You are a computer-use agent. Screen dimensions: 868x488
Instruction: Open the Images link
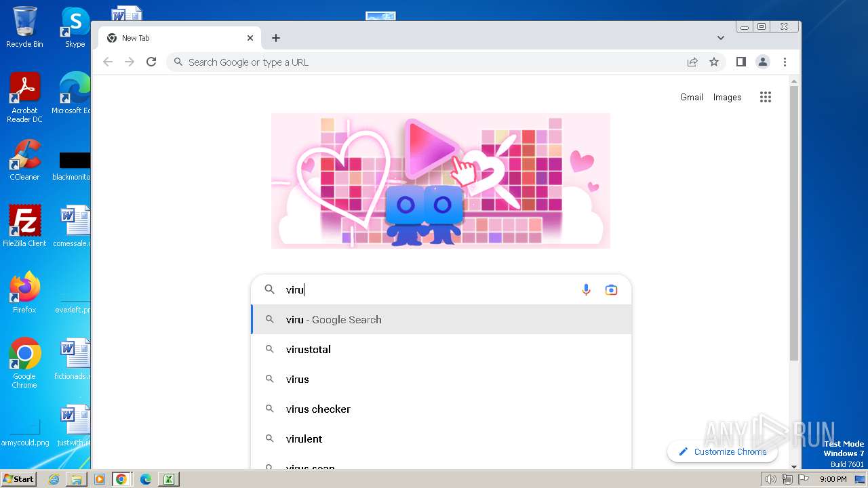click(x=727, y=97)
